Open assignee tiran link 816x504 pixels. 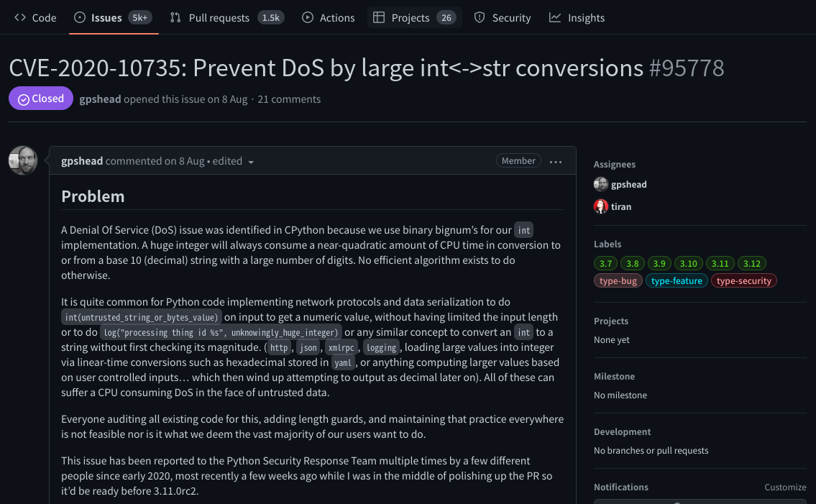pyautogui.click(x=621, y=206)
